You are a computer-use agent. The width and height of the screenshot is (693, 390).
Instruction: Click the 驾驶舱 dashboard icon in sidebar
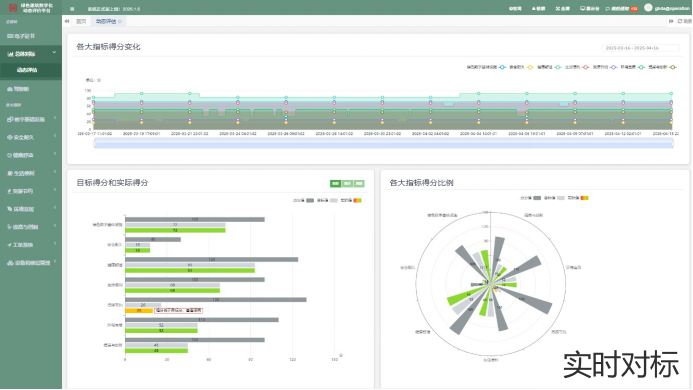pos(10,89)
